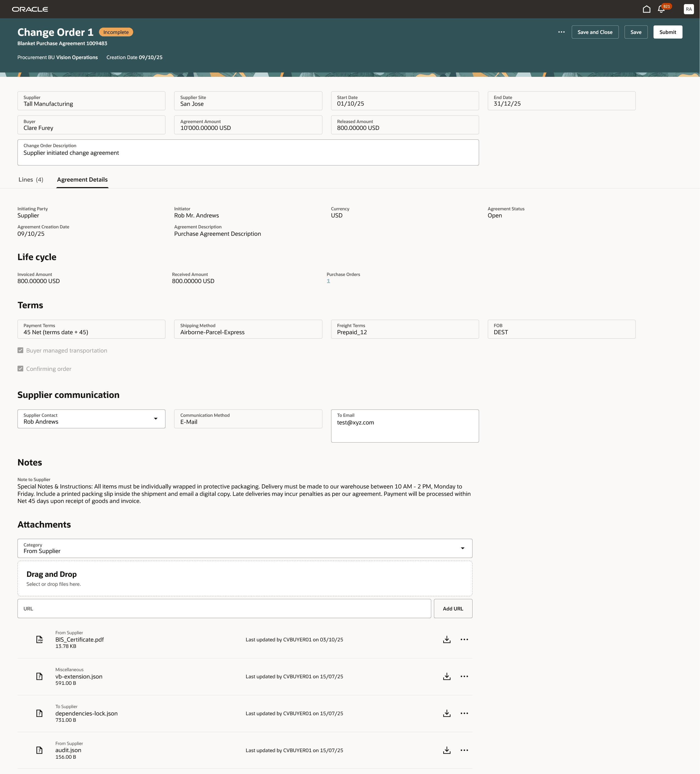The image size is (700, 774).
Task: Click the home icon in the top bar
Action: coord(646,9)
